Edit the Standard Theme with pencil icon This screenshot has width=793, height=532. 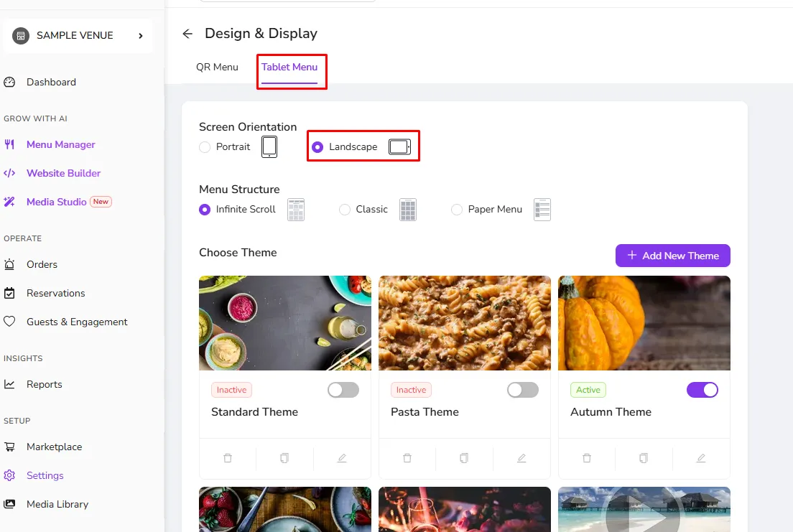[x=342, y=458]
